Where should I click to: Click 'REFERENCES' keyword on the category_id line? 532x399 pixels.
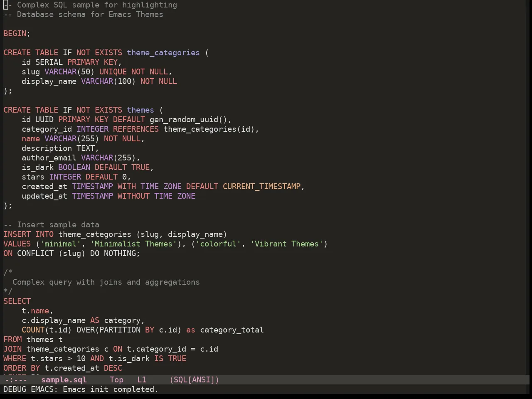[x=136, y=129]
